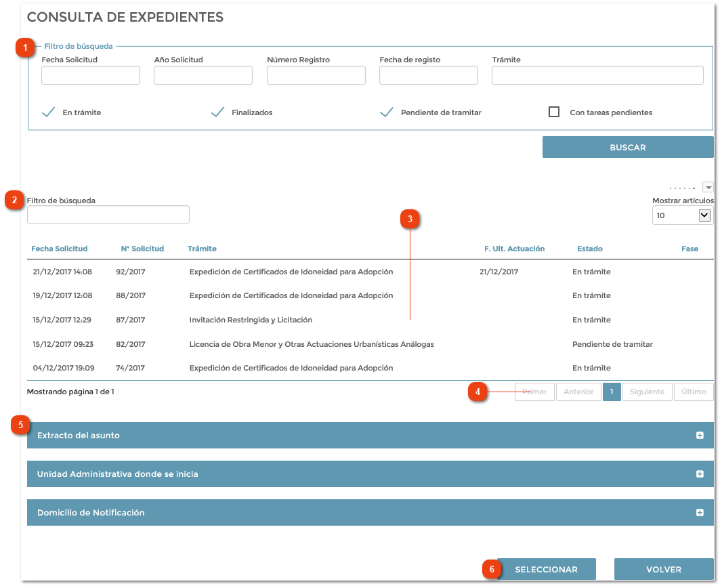This screenshot has height=588, width=722.
Task: Open the Mostrar artículos dropdown
Action: point(682,215)
